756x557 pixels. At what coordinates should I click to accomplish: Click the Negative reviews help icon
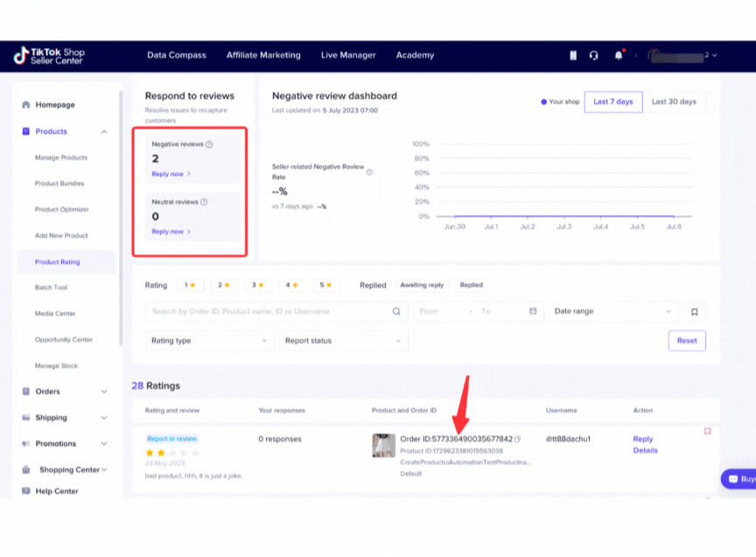(x=209, y=144)
